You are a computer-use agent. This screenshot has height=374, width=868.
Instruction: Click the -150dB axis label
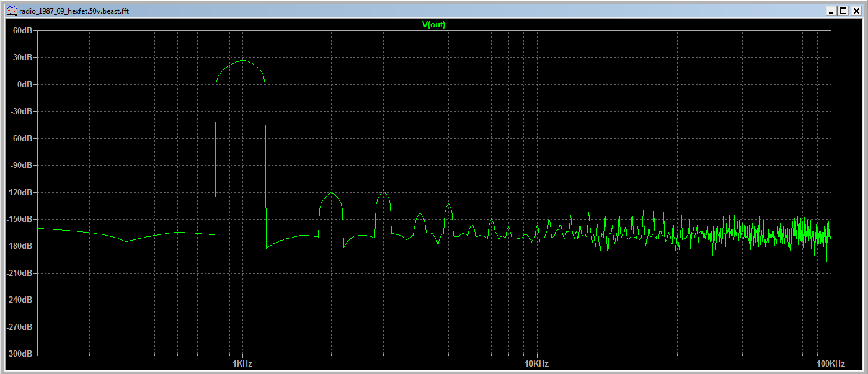(x=19, y=219)
